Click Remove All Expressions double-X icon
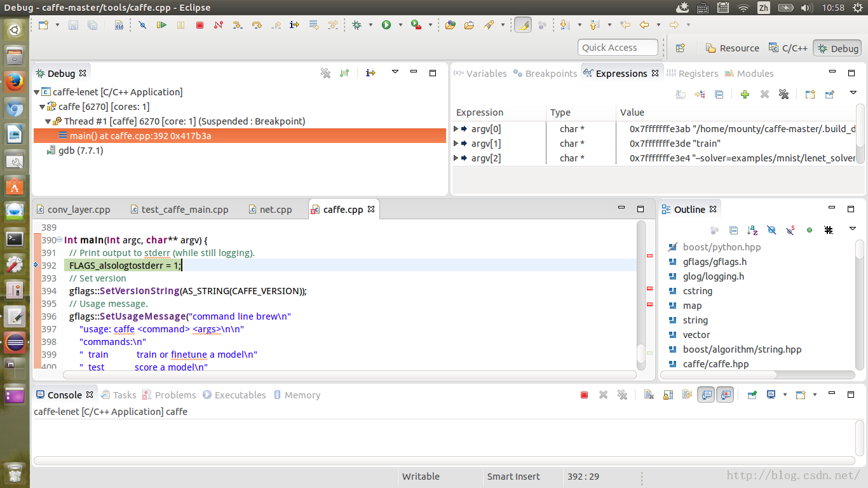Viewport: 868px width, 488px height. pyautogui.click(x=783, y=94)
